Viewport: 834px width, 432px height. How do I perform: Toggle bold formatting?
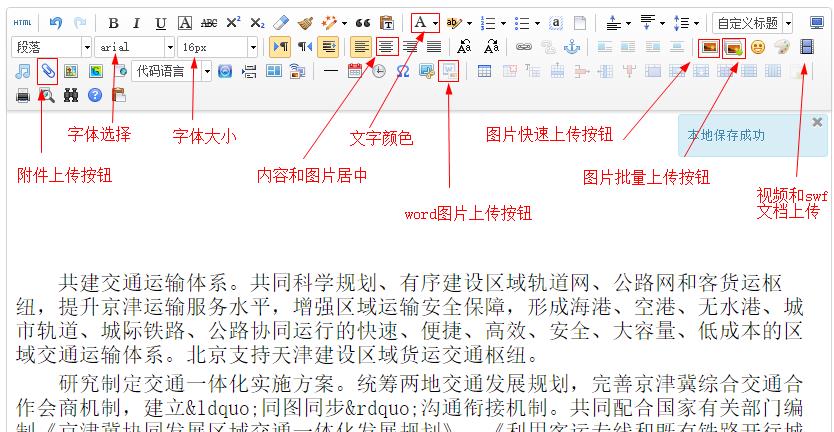coord(113,22)
